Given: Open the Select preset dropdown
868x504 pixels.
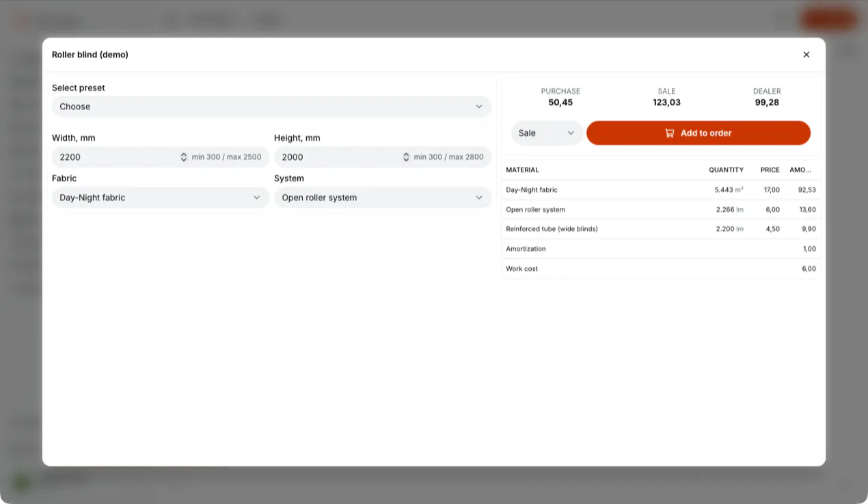Looking at the screenshot, I should [x=271, y=107].
